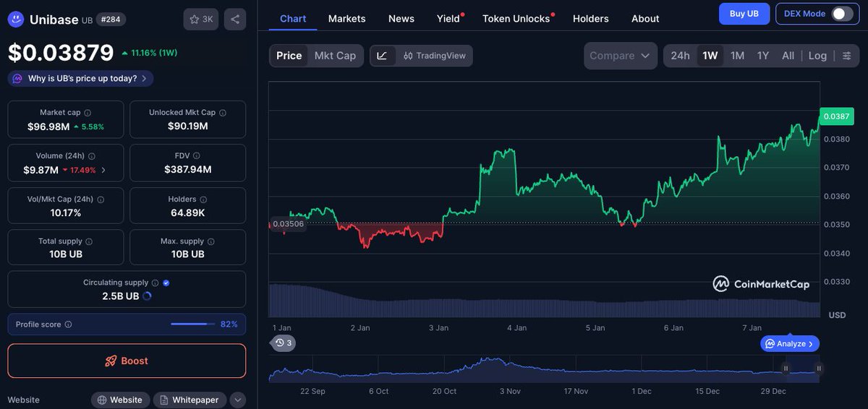Click the info icon beside Vol/Mkt Cap (24h)
The width and height of the screenshot is (868, 409).
click(x=101, y=199)
